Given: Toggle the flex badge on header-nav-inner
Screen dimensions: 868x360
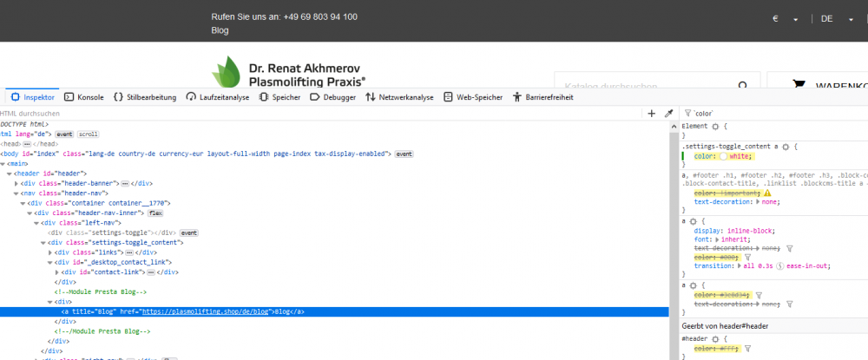Looking at the screenshot, I should [x=155, y=213].
